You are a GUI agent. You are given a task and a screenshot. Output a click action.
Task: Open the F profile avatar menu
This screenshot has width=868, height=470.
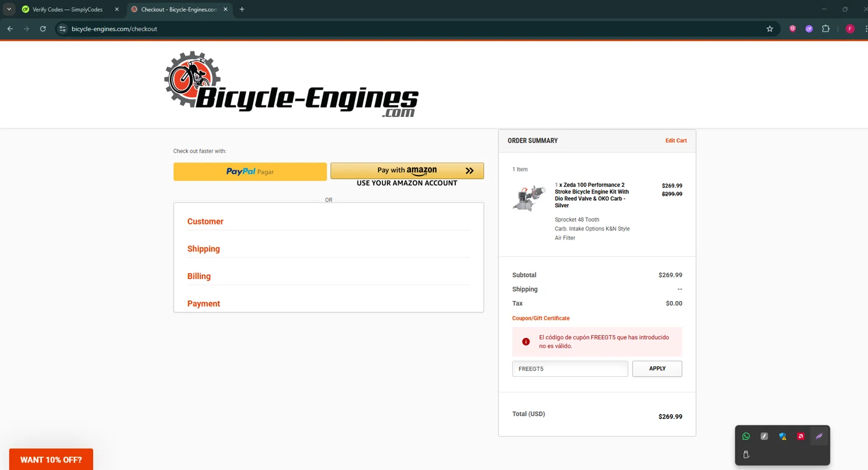coord(849,28)
